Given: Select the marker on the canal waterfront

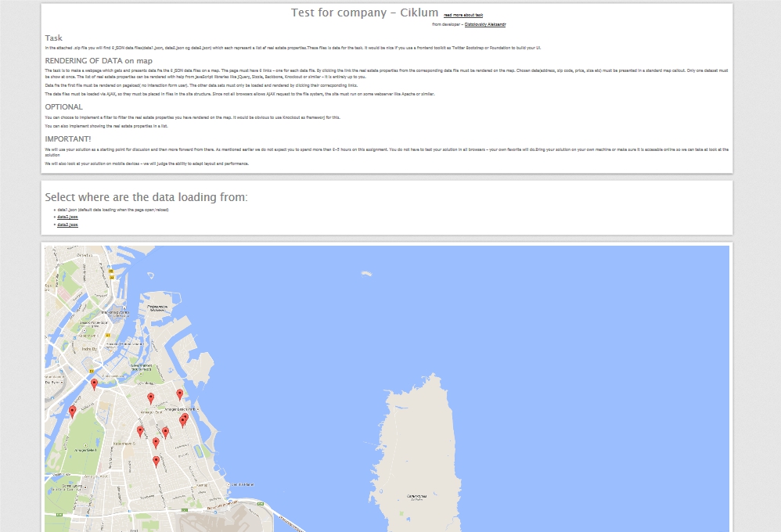Looking at the screenshot, I should click(72, 412).
